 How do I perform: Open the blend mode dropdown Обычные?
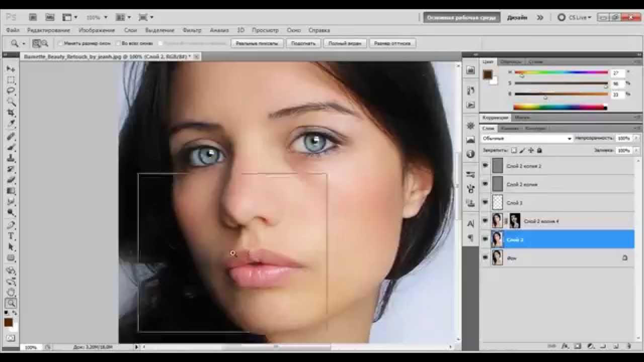527,138
